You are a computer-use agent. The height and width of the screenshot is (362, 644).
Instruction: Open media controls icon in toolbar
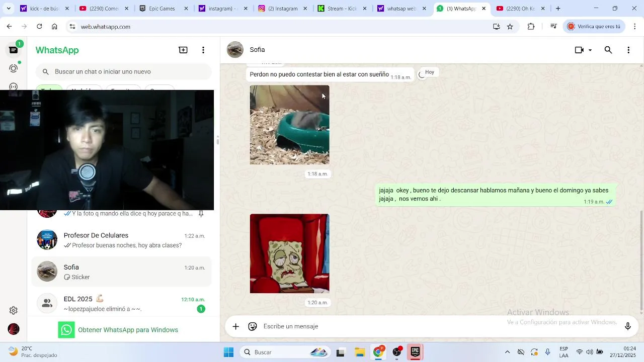click(553, 27)
